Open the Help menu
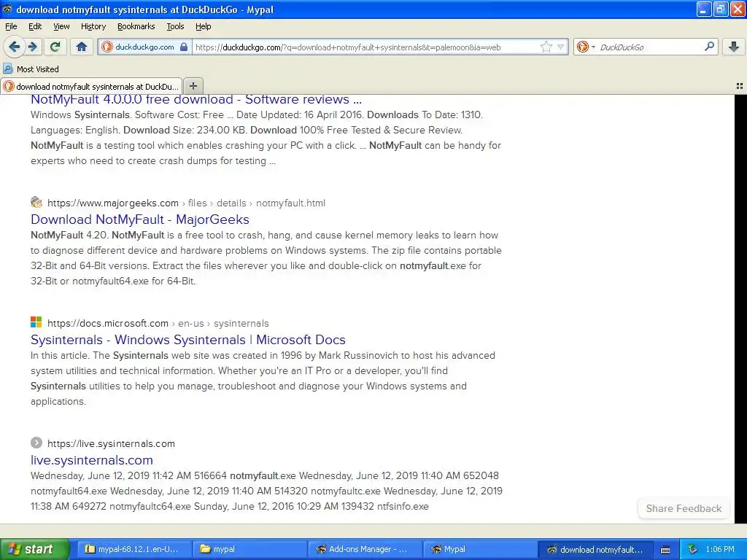 tap(203, 26)
